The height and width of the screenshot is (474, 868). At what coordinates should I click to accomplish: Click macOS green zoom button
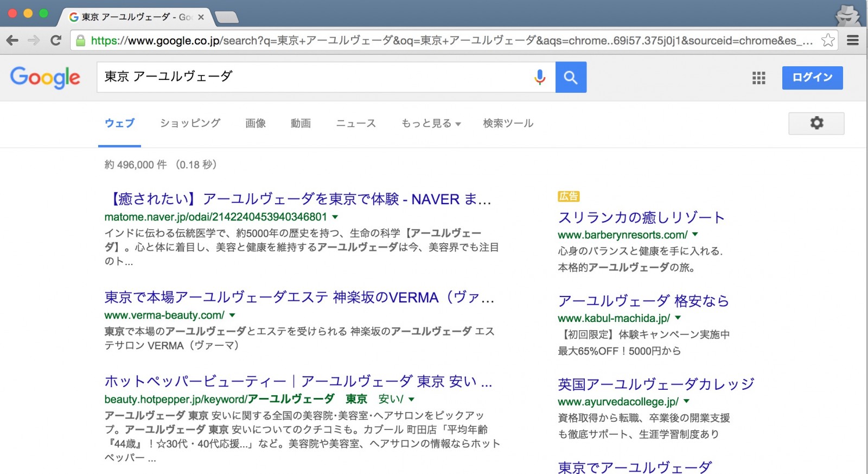pyautogui.click(x=43, y=13)
